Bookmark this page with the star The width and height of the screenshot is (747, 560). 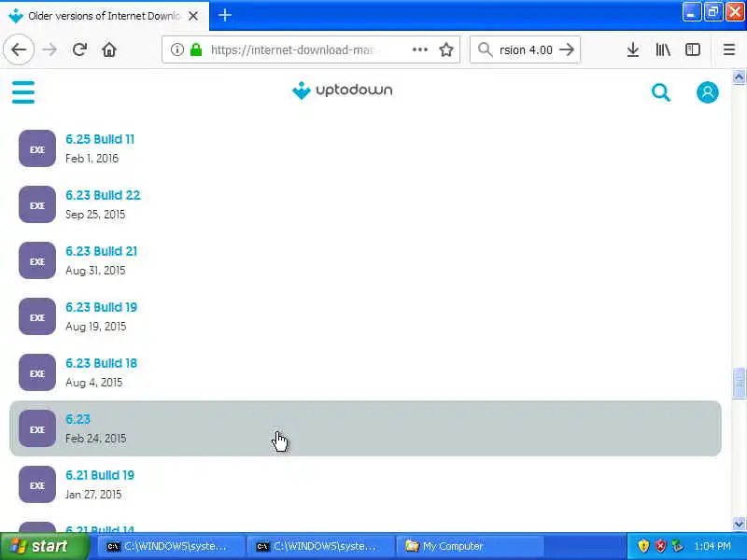click(446, 49)
